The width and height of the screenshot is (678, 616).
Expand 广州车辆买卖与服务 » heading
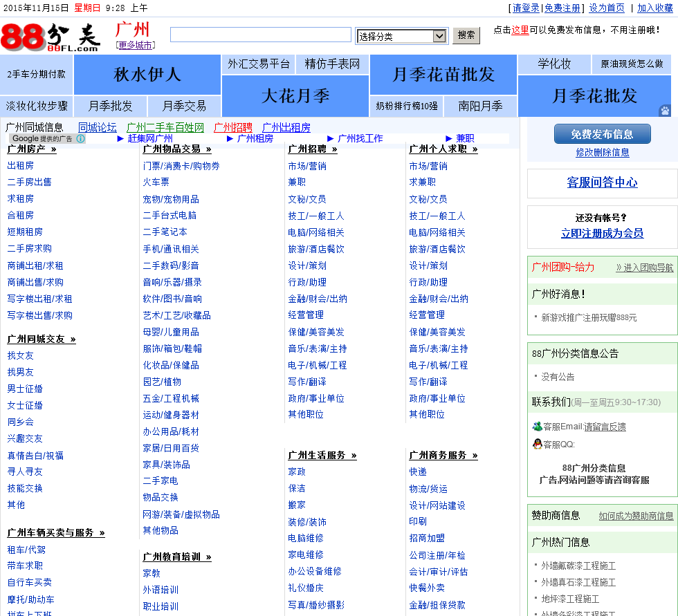pyautogui.click(x=56, y=532)
